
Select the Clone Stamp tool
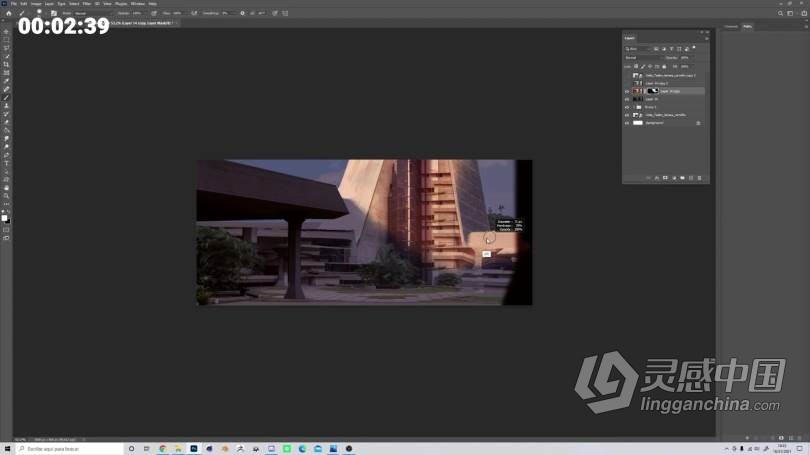pyautogui.click(x=6, y=106)
